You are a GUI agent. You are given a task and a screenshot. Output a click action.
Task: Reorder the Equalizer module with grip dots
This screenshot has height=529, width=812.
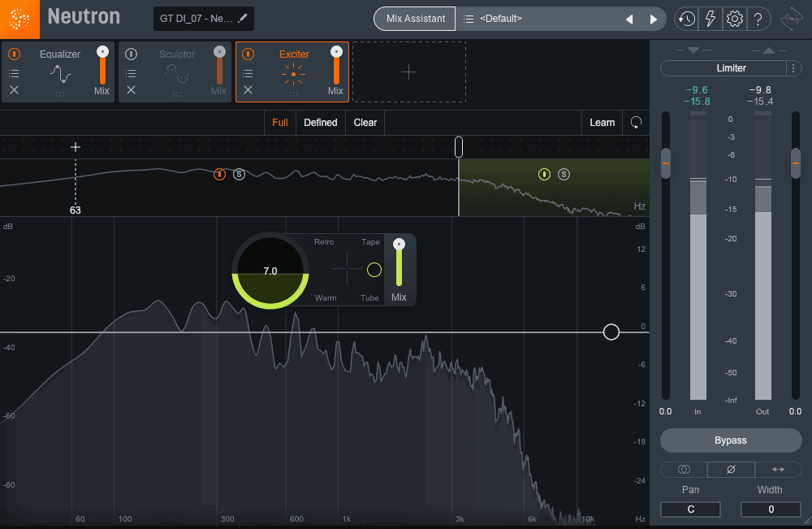coord(60,94)
